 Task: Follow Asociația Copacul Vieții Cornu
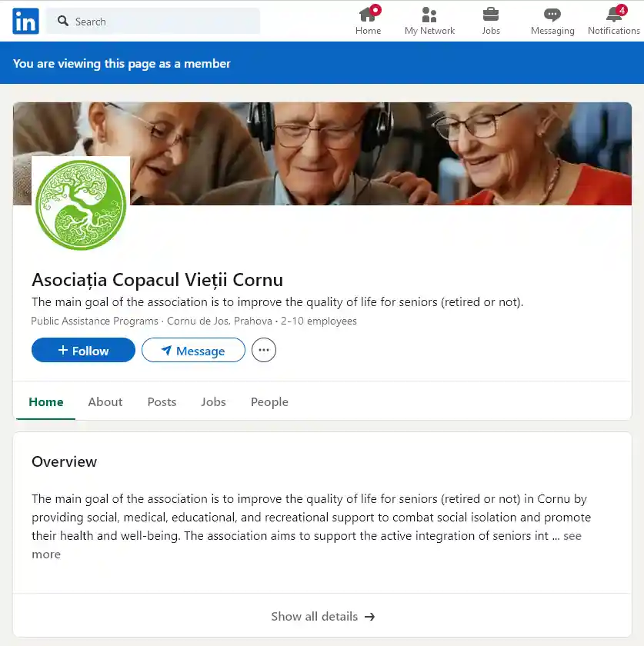(83, 350)
